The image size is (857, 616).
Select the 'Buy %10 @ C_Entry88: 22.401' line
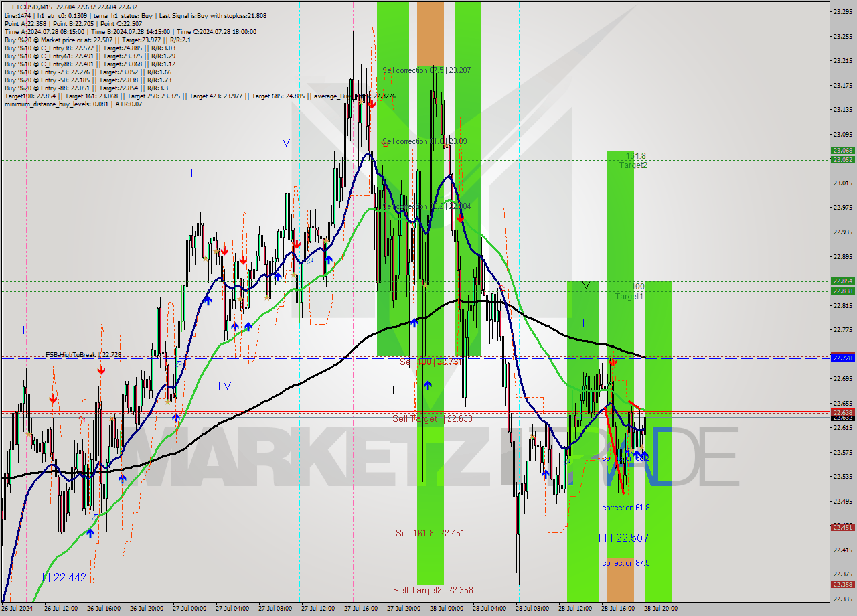click(x=90, y=64)
